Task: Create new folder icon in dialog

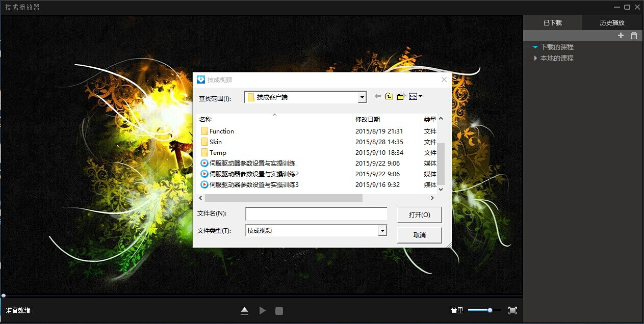Action: coord(401,97)
